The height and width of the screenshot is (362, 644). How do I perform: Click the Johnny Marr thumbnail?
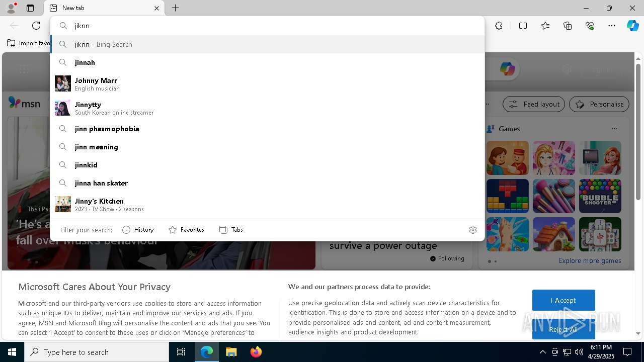63,83
